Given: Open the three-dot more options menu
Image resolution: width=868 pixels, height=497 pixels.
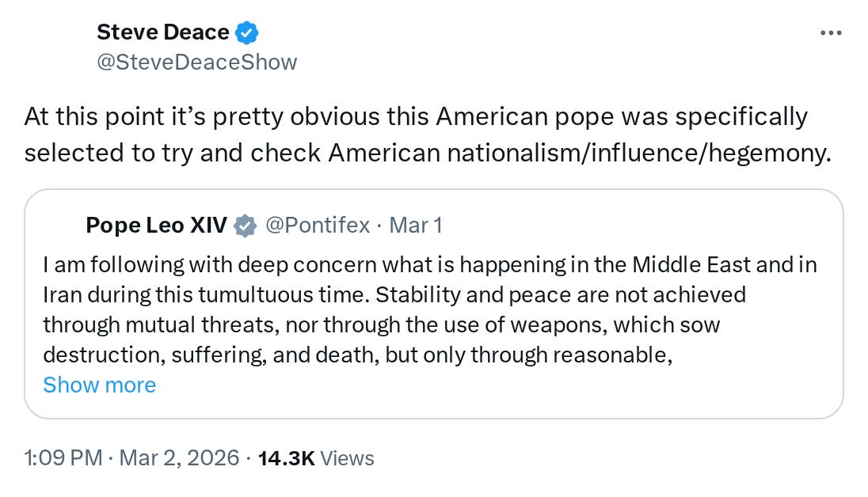Looking at the screenshot, I should click(x=831, y=33).
